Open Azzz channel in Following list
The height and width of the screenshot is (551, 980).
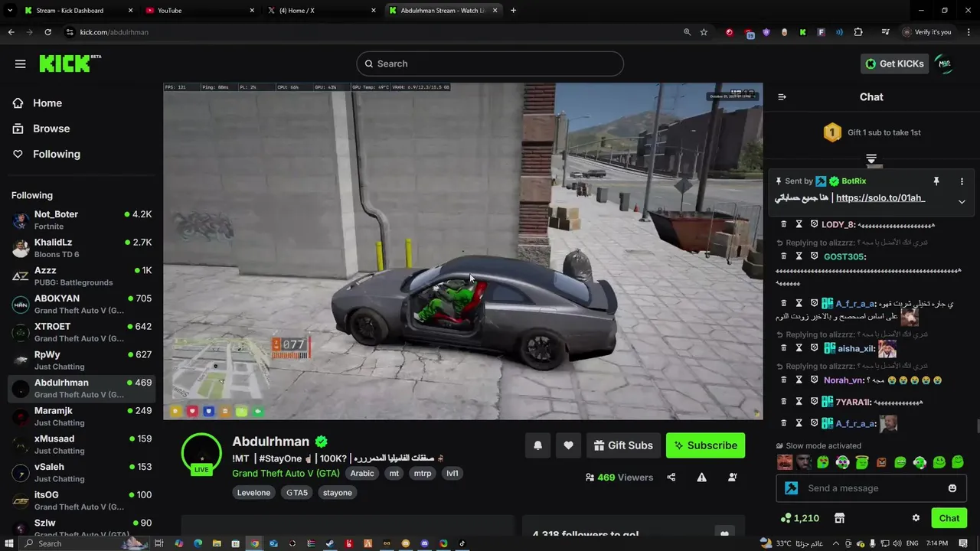click(x=83, y=275)
